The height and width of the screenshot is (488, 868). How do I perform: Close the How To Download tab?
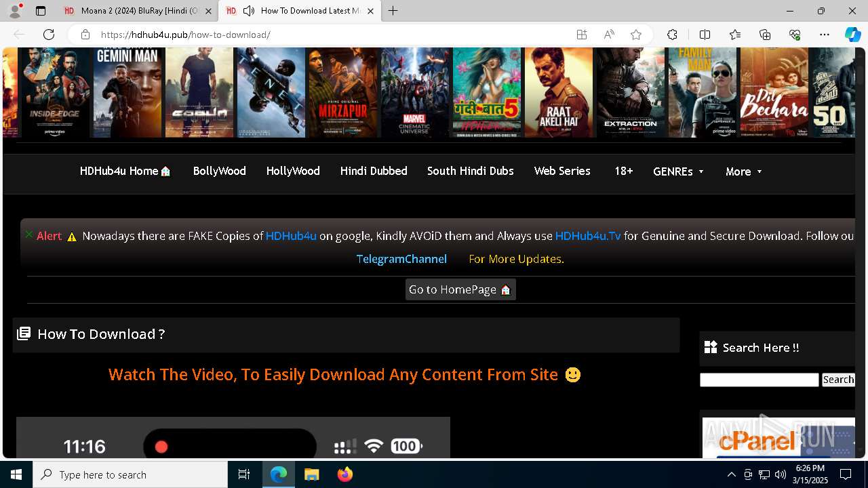tap(370, 11)
